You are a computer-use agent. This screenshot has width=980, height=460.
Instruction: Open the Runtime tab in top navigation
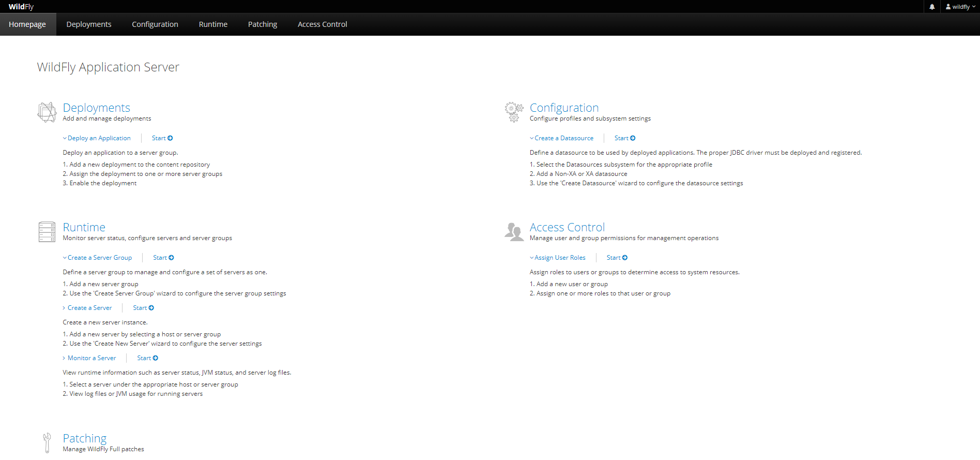(213, 24)
